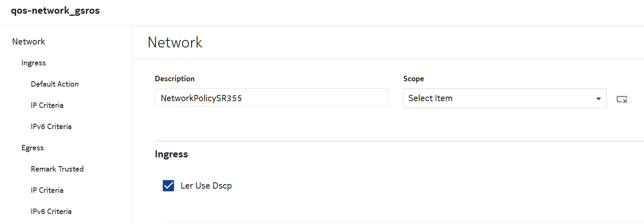
Task: Open Remark Trusted under Egress
Action: [57, 169]
